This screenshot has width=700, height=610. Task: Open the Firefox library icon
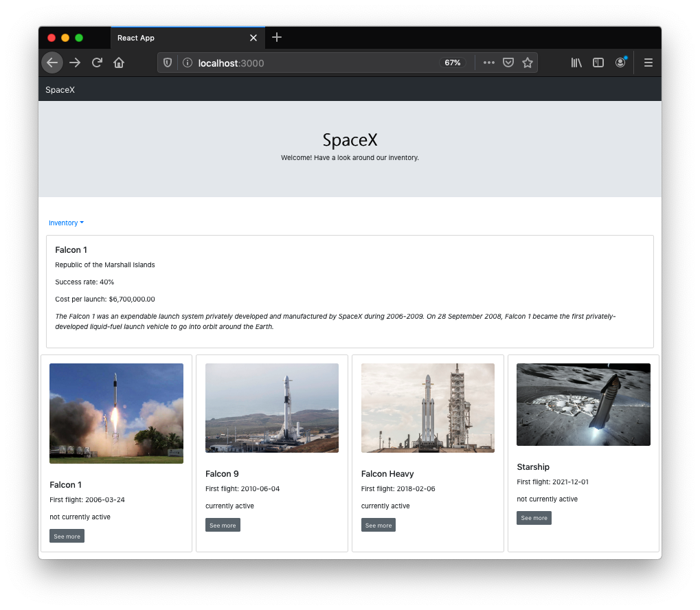(576, 63)
